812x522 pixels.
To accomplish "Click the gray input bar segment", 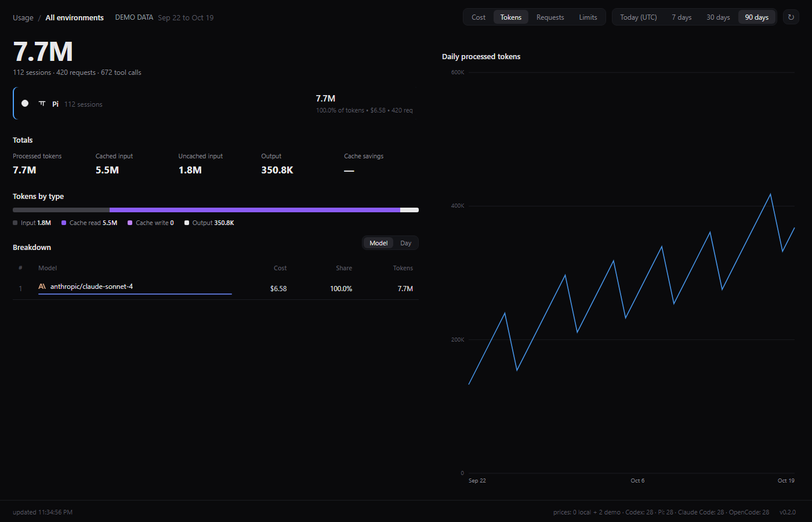I will click(x=61, y=210).
